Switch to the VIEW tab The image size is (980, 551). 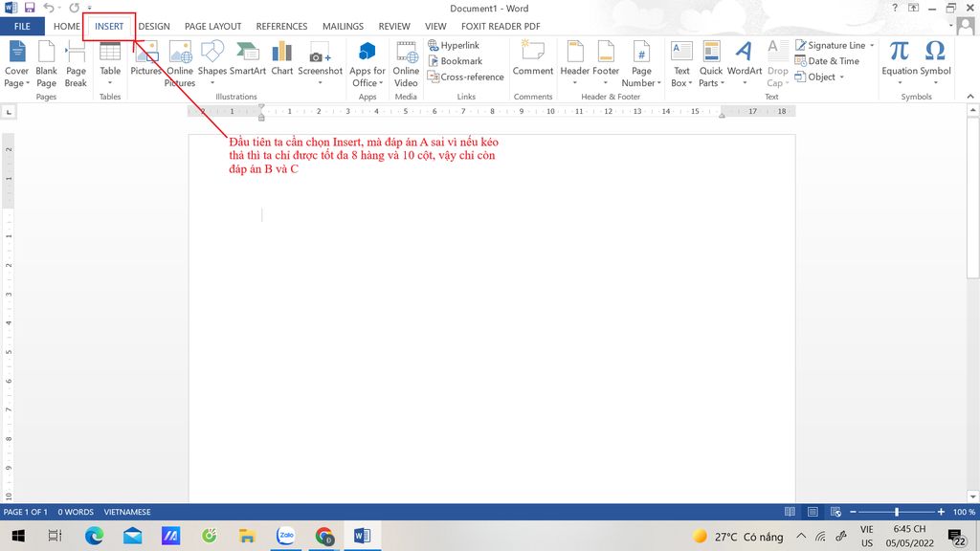[x=435, y=26]
